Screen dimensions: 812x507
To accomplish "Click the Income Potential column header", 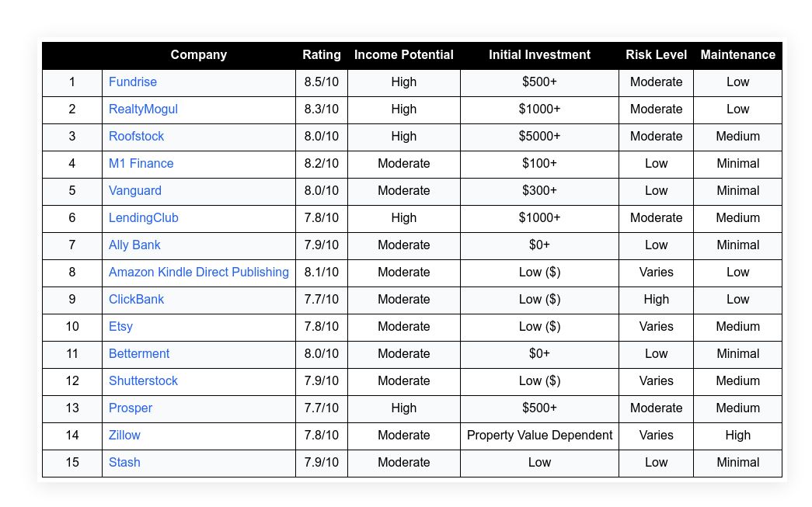I will (x=404, y=55).
